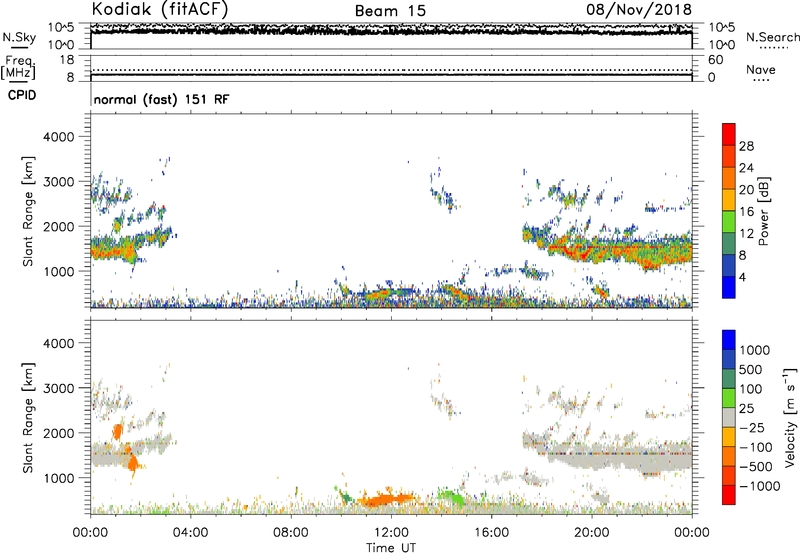Viewport: 800px width, 554px height.
Task: Click the 'Power [dB]' colorbar label
Action: [763, 211]
